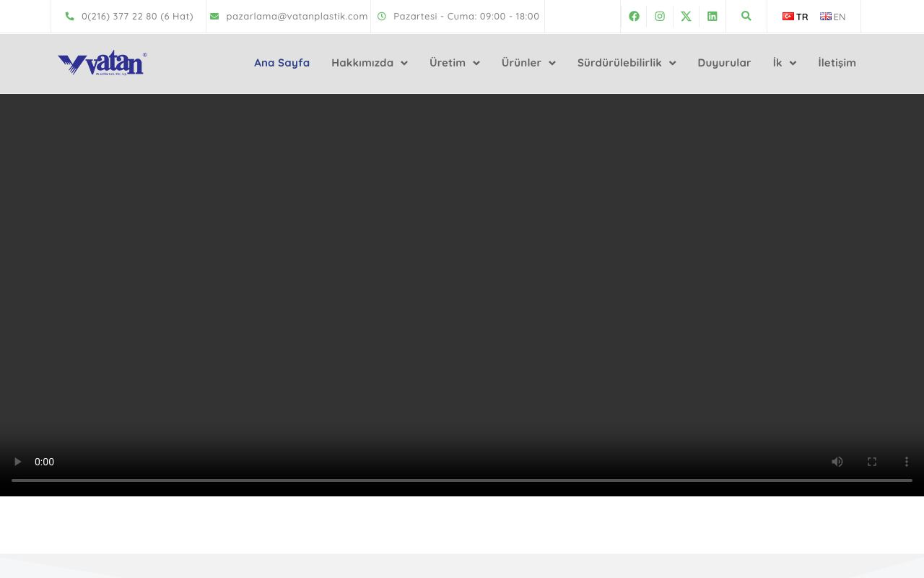
Task: Click the Sürdürülebilirlik menu label
Action: click(x=619, y=63)
